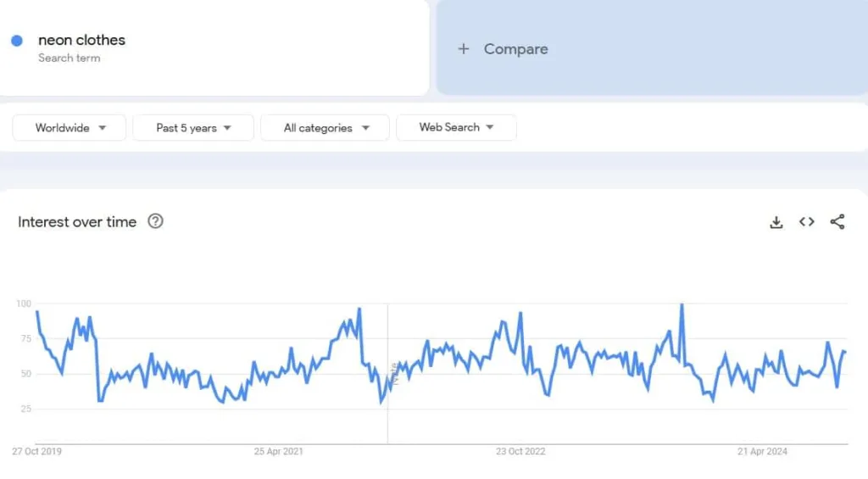
Task: Click the 25 Apr 2021 date label
Action: tap(279, 452)
